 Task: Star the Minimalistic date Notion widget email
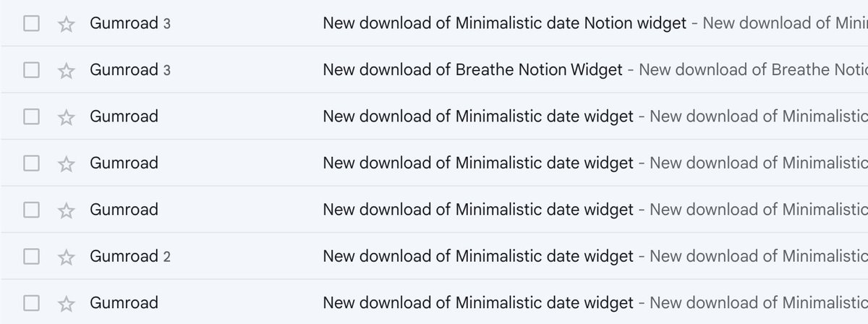pyautogui.click(x=66, y=24)
